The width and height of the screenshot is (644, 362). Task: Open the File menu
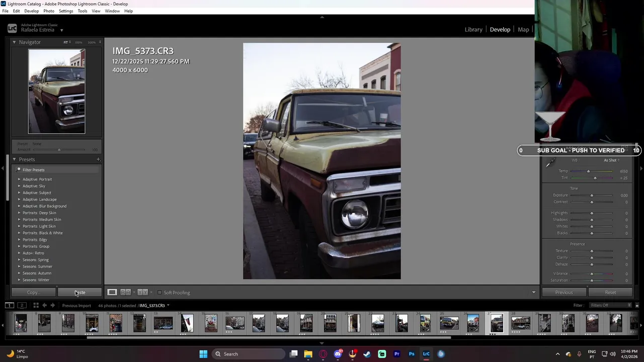coord(6,11)
